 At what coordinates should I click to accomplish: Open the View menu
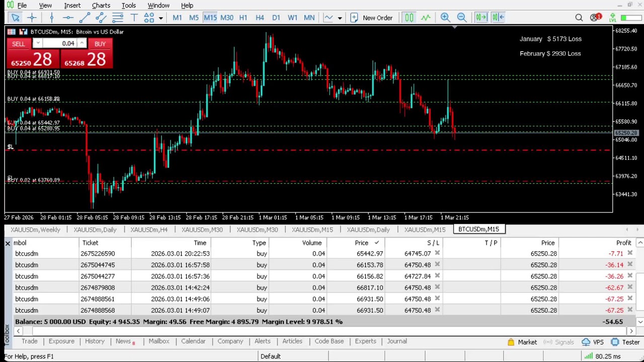click(45, 5)
